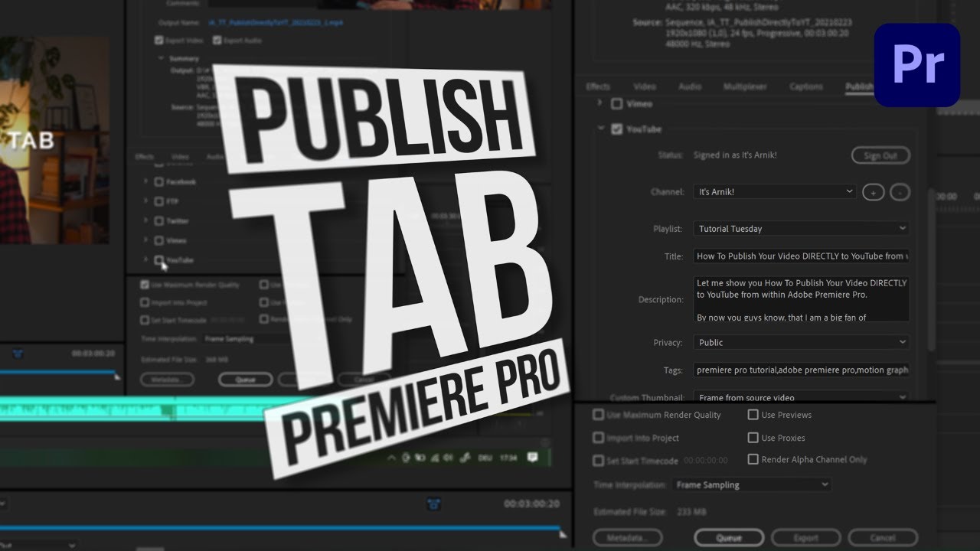Enable Use Previews checkbox in right dialog

(x=753, y=415)
